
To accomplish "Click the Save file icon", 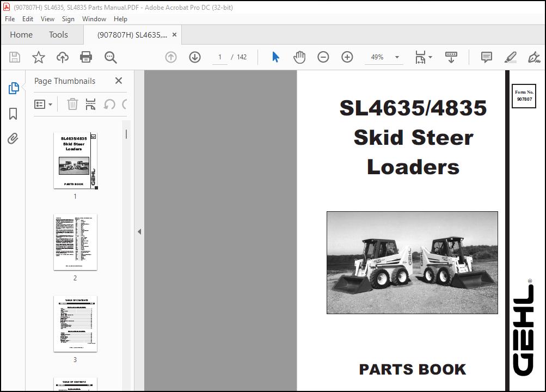I will tap(15, 57).
